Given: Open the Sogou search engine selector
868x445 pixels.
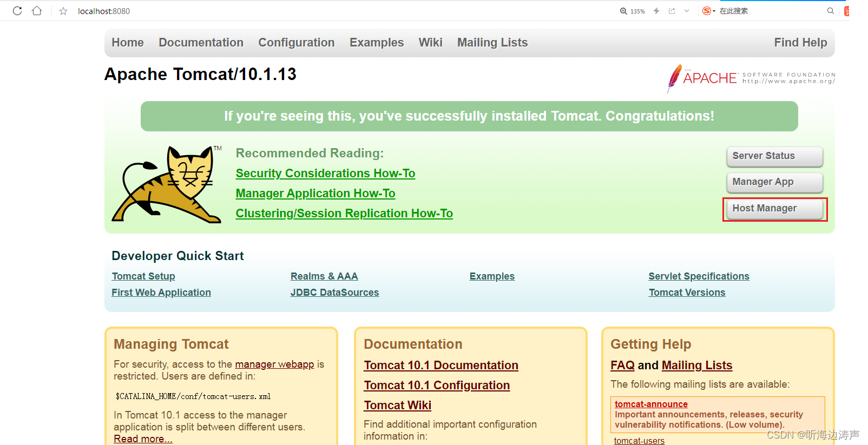Looking at the screenshot, I should click(x=708, y=11).
